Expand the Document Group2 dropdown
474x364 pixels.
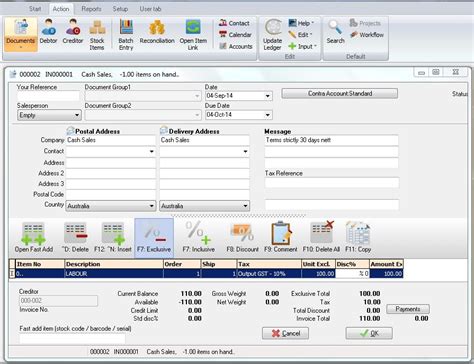197,115
